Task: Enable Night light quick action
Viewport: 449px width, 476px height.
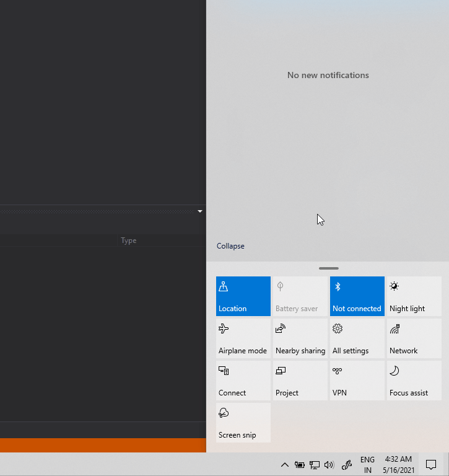Action: coord(414,296)
